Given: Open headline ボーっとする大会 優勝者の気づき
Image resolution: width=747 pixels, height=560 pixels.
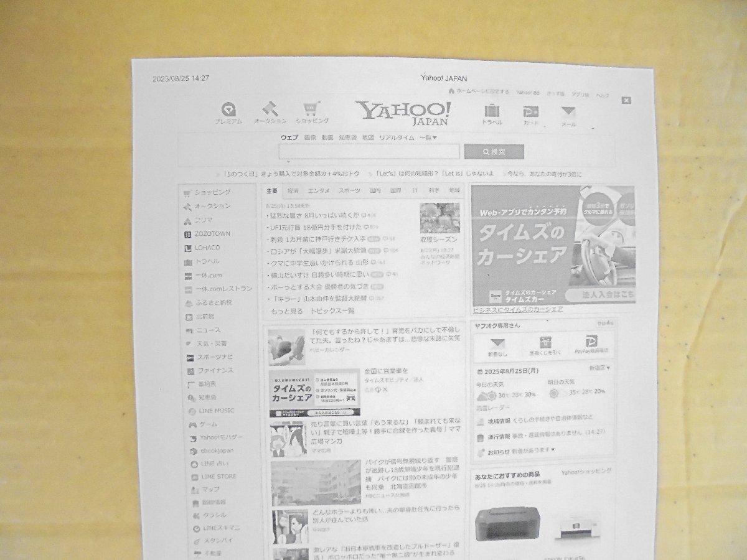Looking at the screenshot, I should pyautogui.click(x=319, y=287).
